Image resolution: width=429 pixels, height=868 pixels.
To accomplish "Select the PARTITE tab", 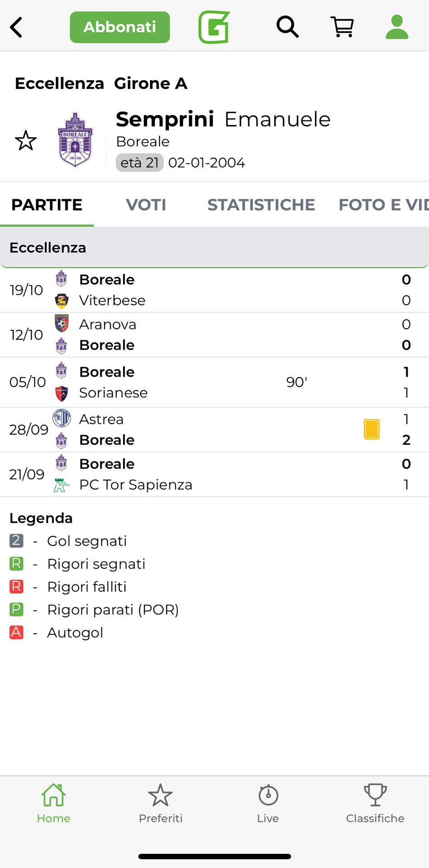I will coord(47,205).
